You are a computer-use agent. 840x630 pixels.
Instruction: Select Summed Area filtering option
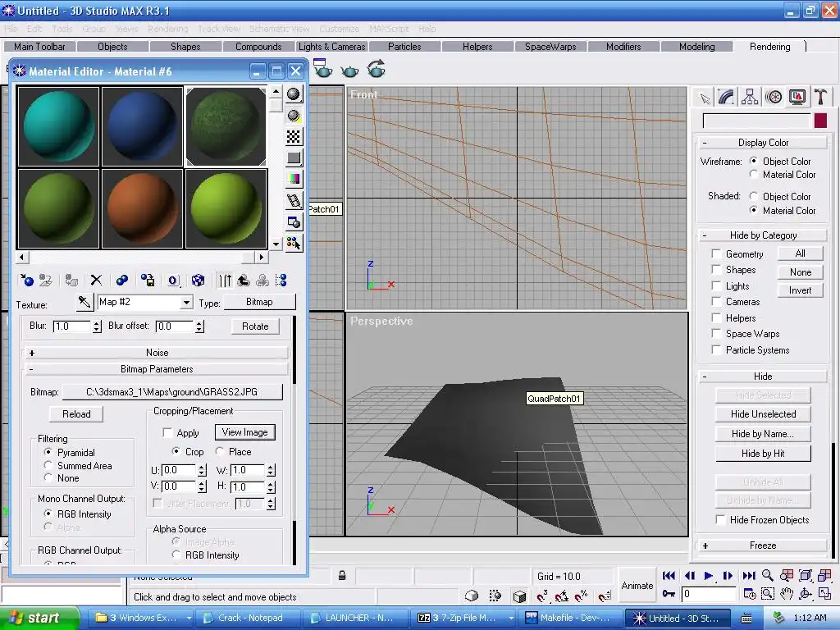pyautogui.click(x=48, y=466)
